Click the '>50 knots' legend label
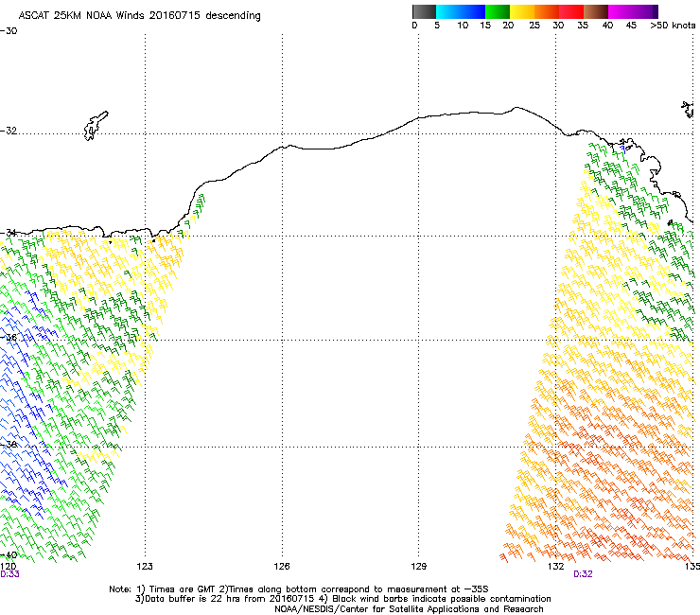 673,25
